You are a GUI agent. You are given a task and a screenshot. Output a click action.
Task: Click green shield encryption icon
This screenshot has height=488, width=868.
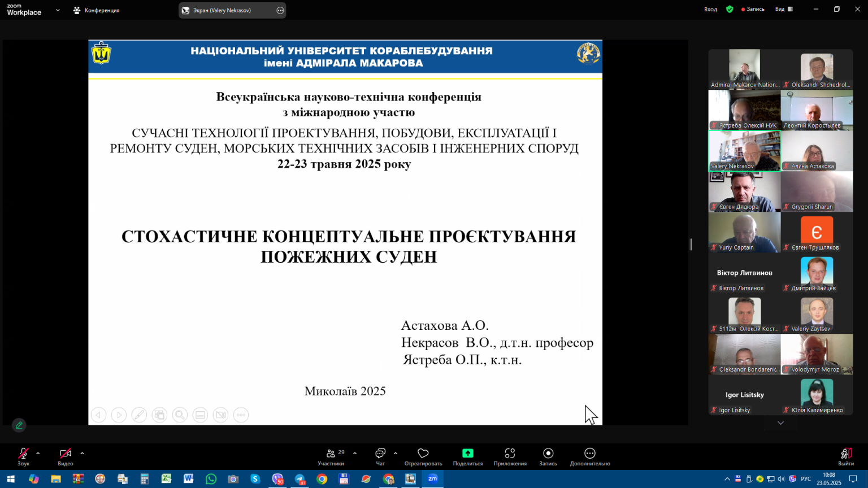click(x=730, y=10)
